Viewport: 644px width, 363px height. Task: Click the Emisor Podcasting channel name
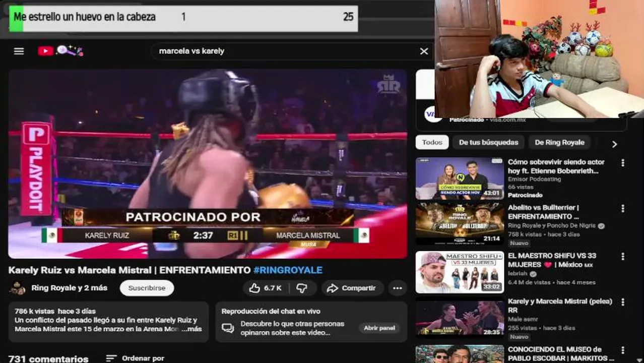pos(534,179)
